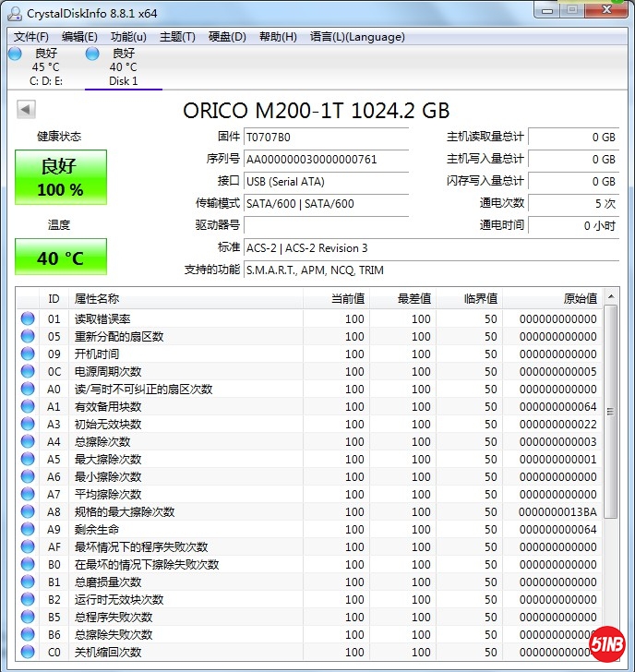Open the 功能(u) menu
This screenshot has height=672, width=635.
(x=128, y=37)
